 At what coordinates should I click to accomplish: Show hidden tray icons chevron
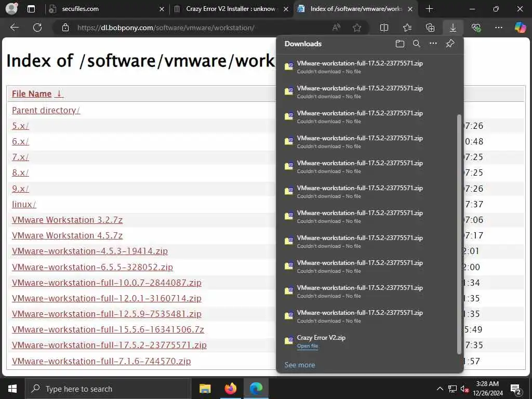coord(440,389)
